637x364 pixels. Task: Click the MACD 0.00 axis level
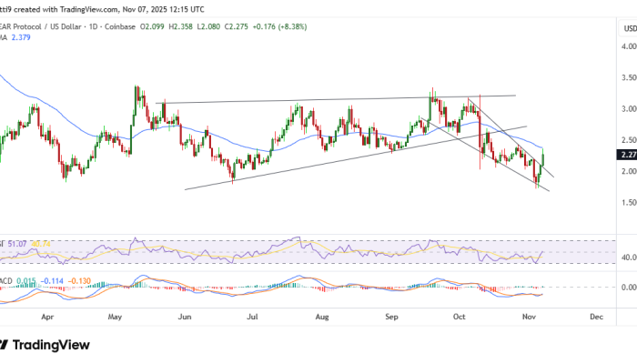[x=627, y=287]
